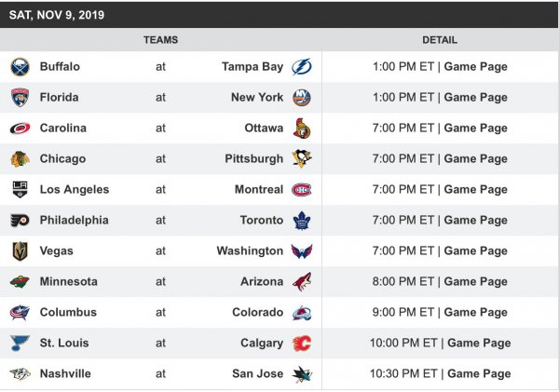Open Game Page for Buffalo at Tampa Bay
Screen dimensions: 559x392
coord(475,67)
